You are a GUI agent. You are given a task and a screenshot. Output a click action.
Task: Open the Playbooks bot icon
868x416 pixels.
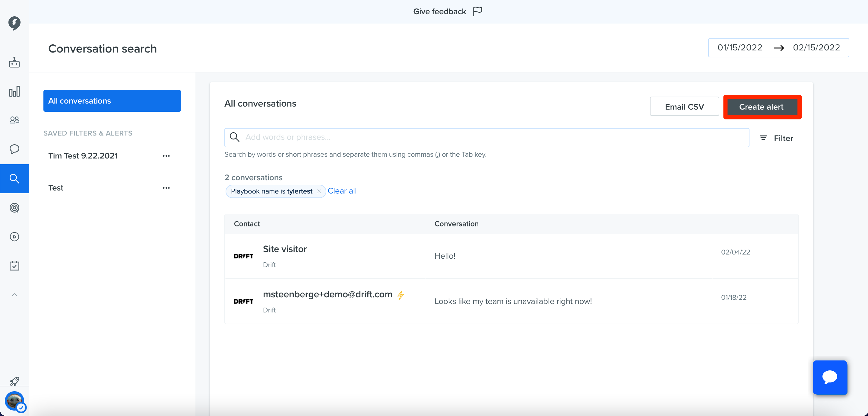click(14, 62)
